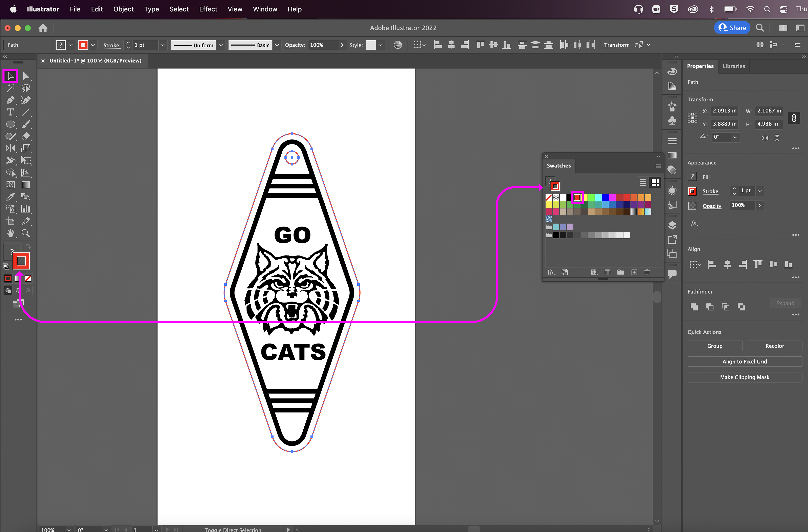The image size is (808, 532).
Task: Pick the Hand tool
Action: [x=10, y=234]
